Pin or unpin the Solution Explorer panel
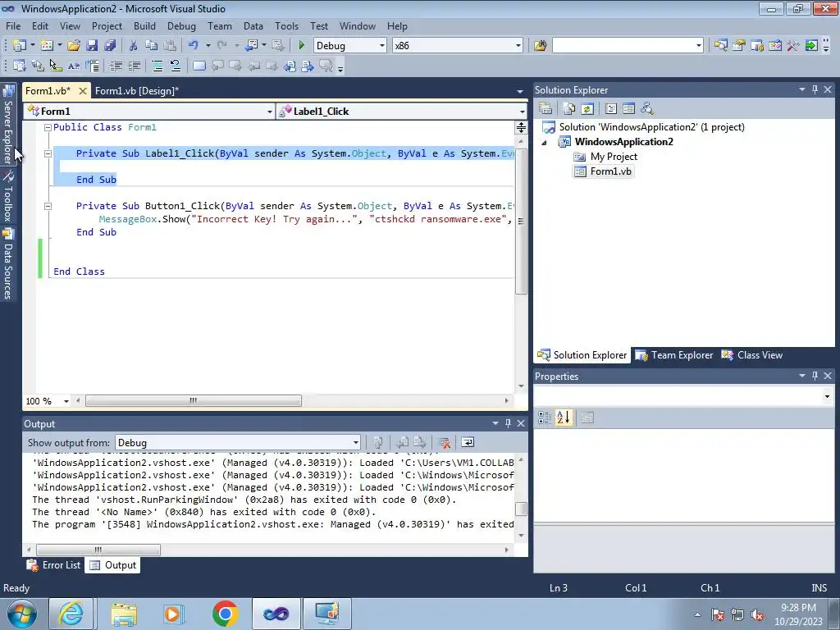 [815, 89]
